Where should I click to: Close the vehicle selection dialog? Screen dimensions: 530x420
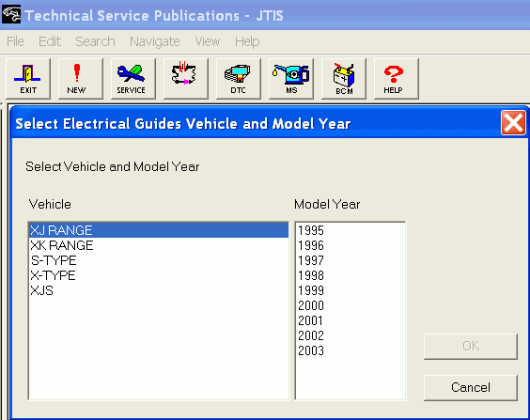(x=513, y=122)
